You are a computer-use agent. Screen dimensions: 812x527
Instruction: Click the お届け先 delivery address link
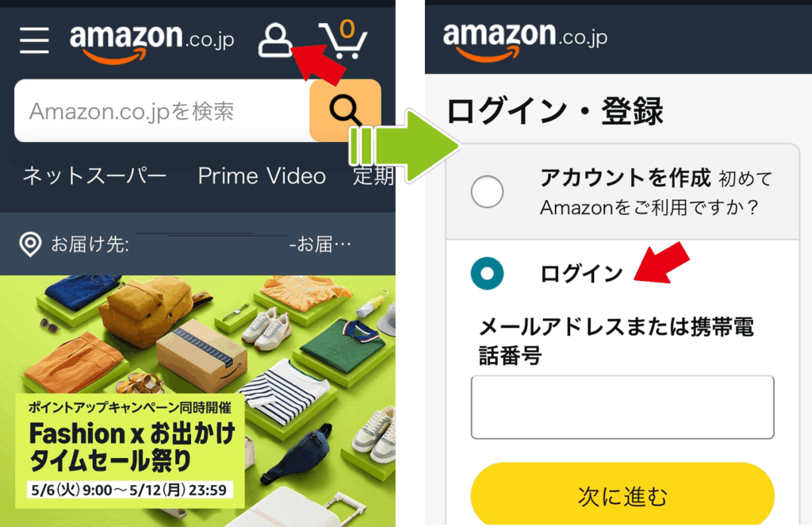coord(90,244)
